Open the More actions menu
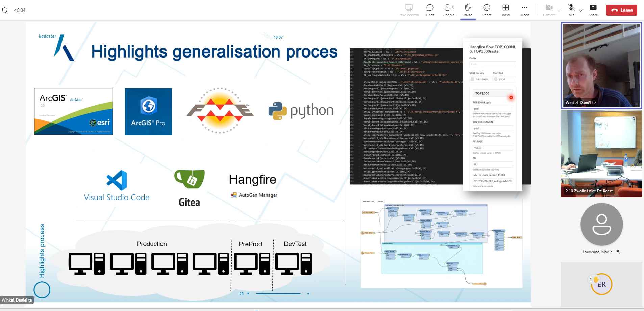Screen dimensions: 644x311 tap(524, 10)
